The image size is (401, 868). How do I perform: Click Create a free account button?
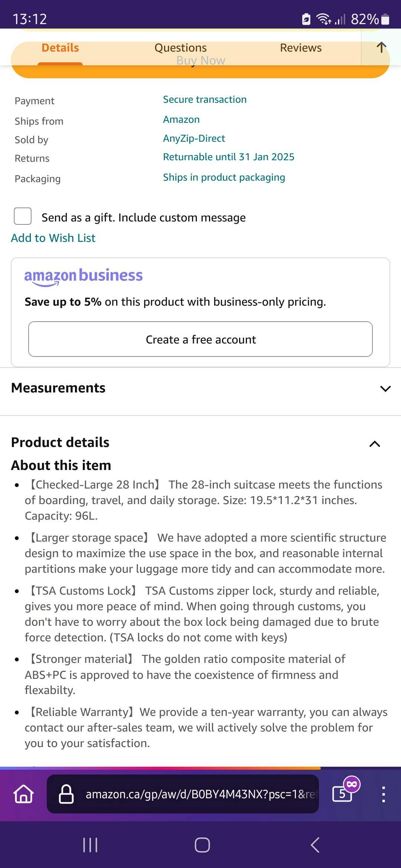coord(200,339)
